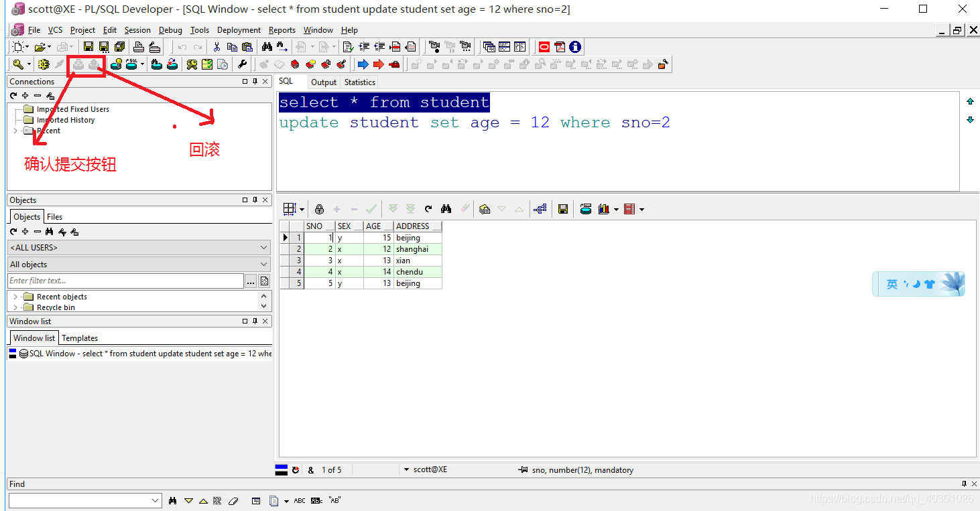Open the chart view icon in results toolbar
Viewport: 980px width, 511px height.
tap(605, 208)
